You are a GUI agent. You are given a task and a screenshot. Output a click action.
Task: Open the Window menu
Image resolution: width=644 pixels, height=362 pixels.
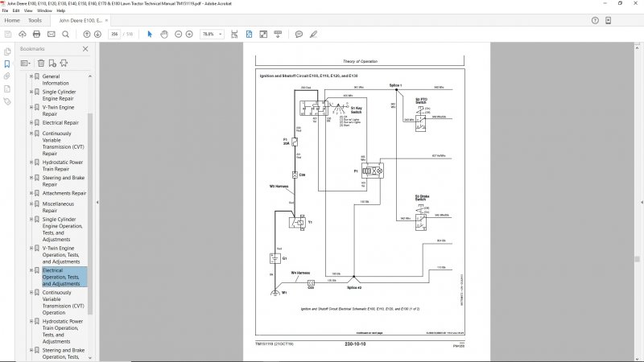44,10
